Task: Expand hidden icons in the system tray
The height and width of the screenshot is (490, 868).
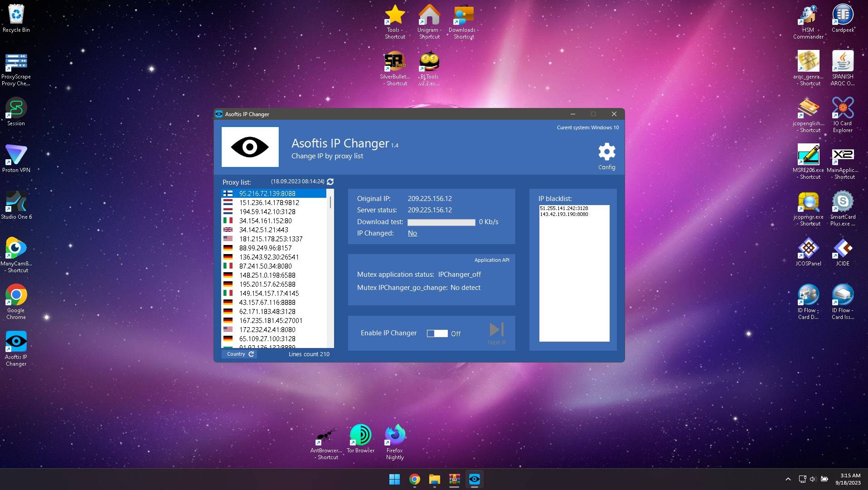Action: [787, 479]
